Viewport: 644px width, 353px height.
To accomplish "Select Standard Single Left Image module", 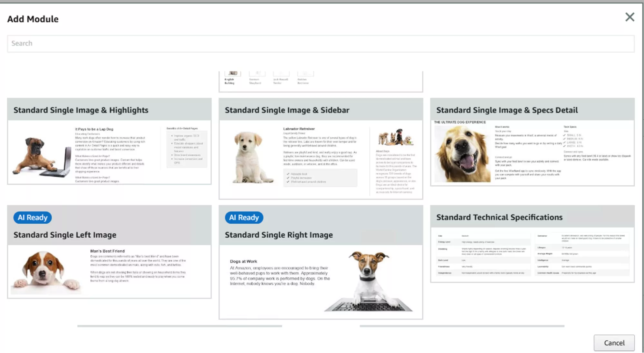I will point(65,235).
